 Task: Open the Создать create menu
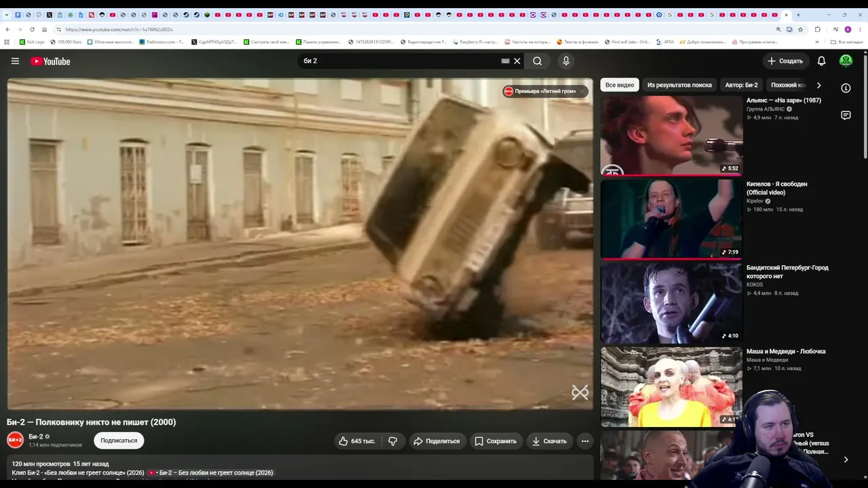(785, 61)
